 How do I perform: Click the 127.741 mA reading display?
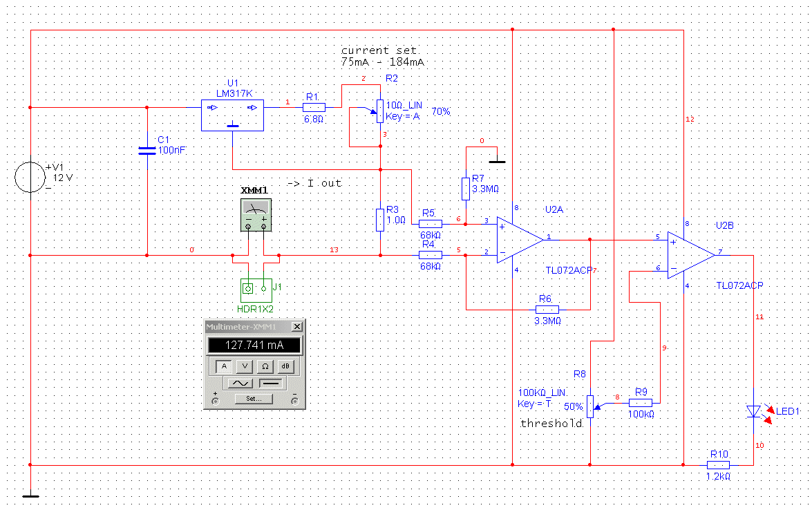click(x=254, y=346)
